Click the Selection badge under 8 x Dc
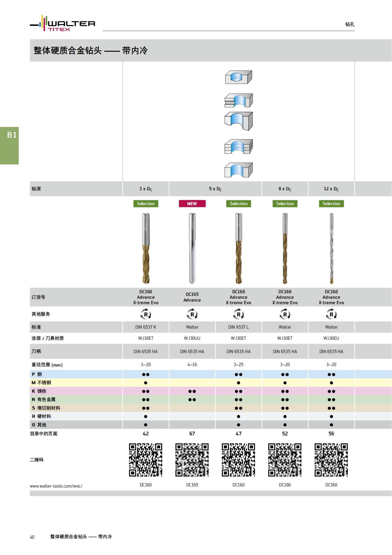 [x=285, y=203]
